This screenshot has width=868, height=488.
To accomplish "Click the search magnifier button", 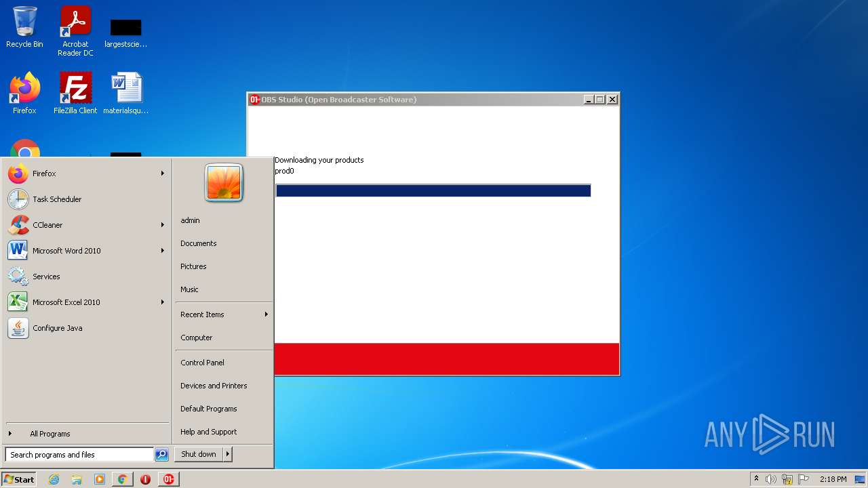I will coord(161,455).
